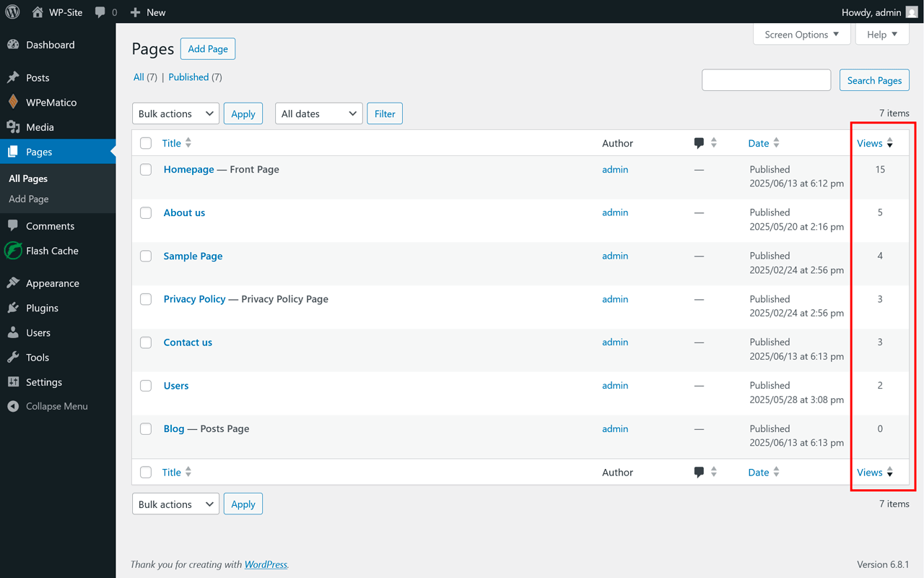The image size is (924, 578).
Task: Open the Comments section icon
Action: click(15, 225)
